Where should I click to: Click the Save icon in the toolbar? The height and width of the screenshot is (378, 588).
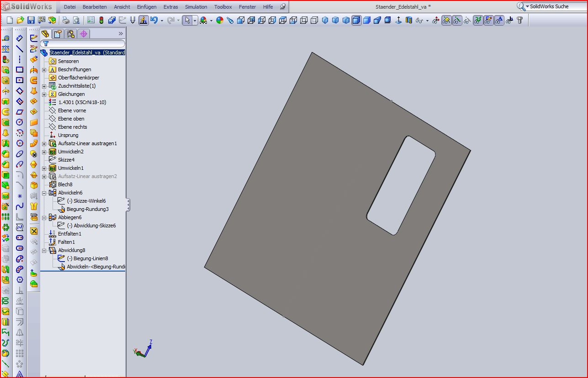(31, 20)
